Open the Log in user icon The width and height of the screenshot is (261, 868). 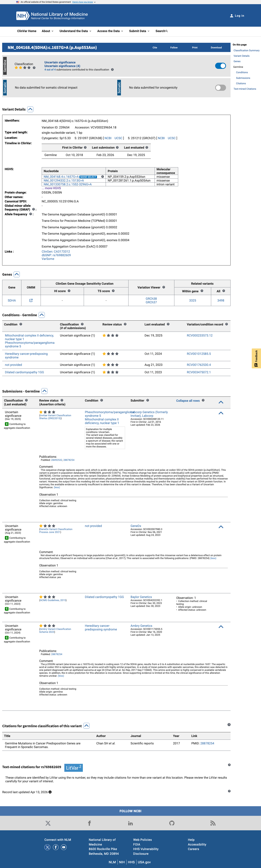pos(231,16)
